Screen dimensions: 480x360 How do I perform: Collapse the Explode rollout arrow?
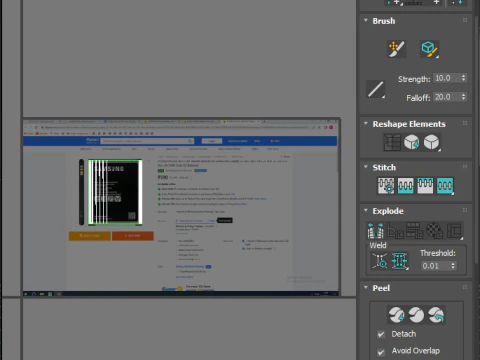366,210
